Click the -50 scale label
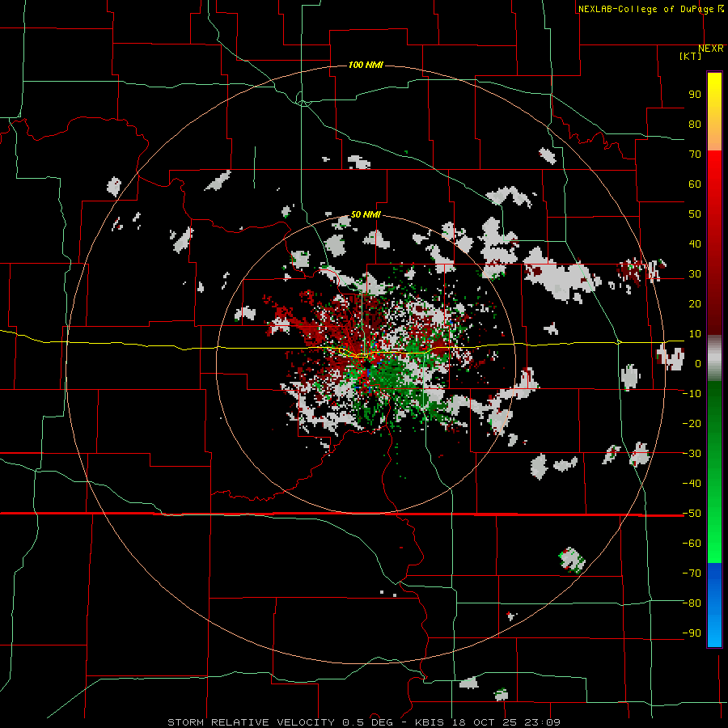This screenshot has height=728, width=728. (692, 514)
